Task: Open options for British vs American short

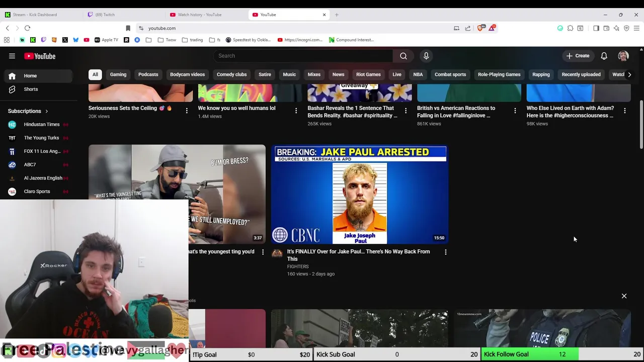Action: (515, 111)
